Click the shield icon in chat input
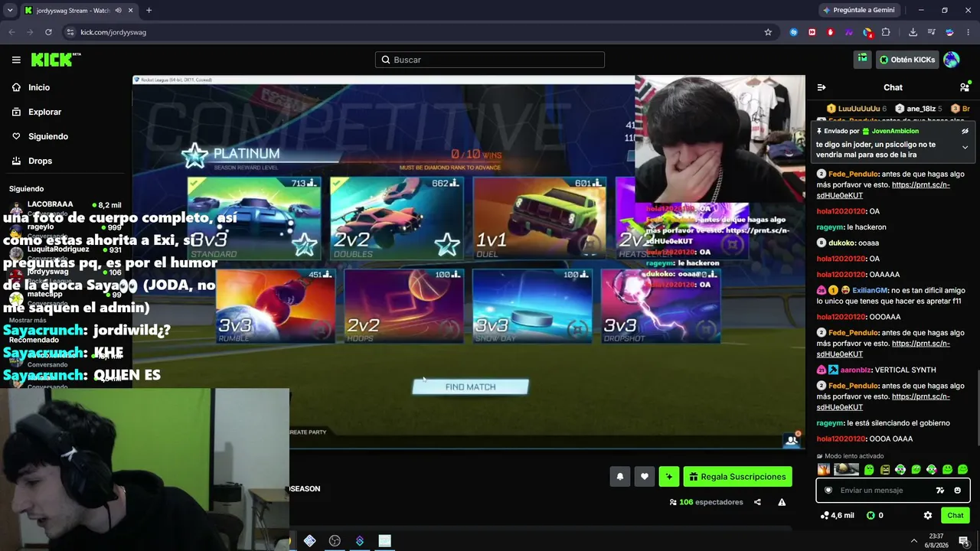Screen dimensions: 980x551 point(828,490)
